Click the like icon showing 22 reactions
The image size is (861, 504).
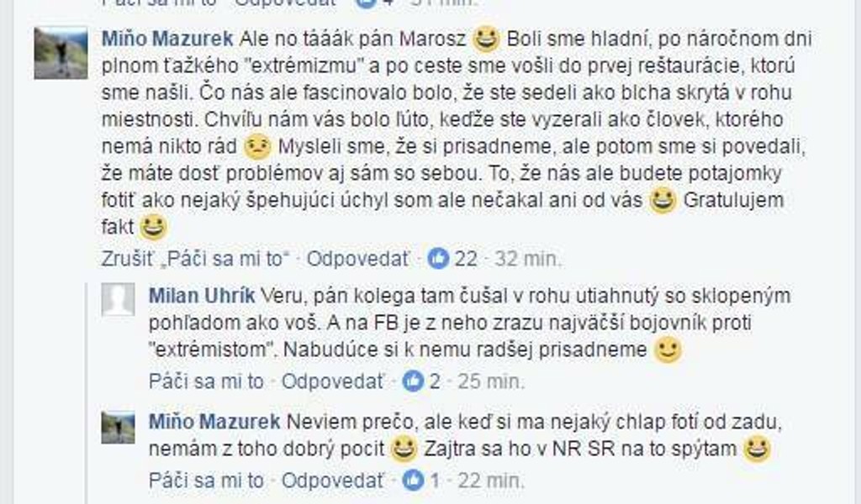click(438, 259)
